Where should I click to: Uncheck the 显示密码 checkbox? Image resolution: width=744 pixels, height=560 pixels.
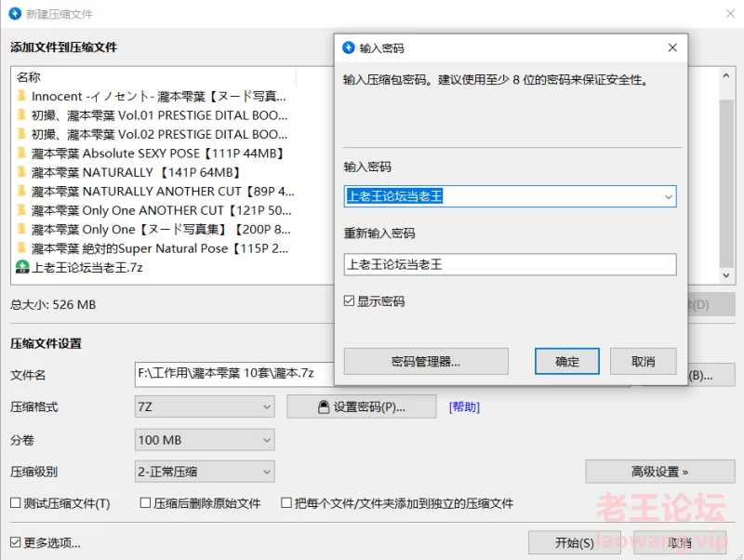pos(349,300)
